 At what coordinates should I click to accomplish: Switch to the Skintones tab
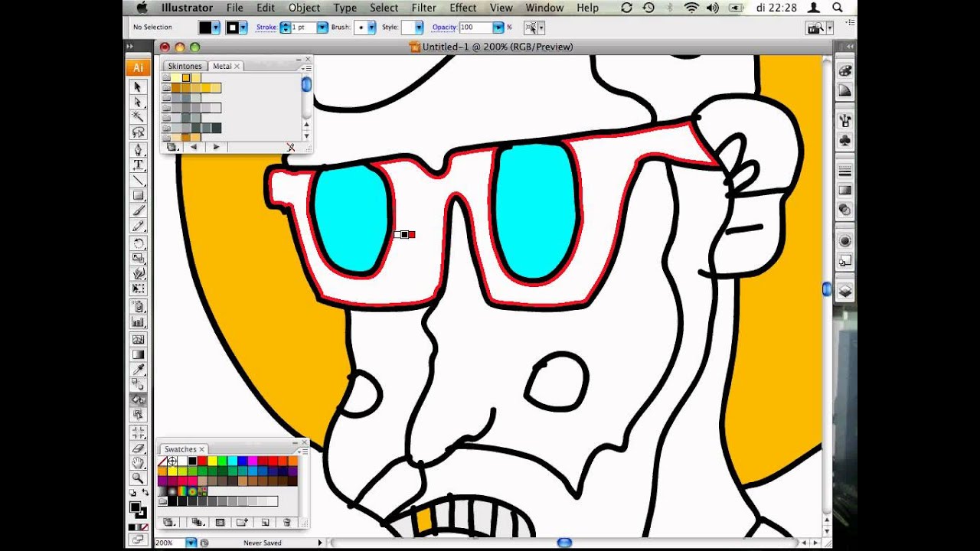(185, 67)
